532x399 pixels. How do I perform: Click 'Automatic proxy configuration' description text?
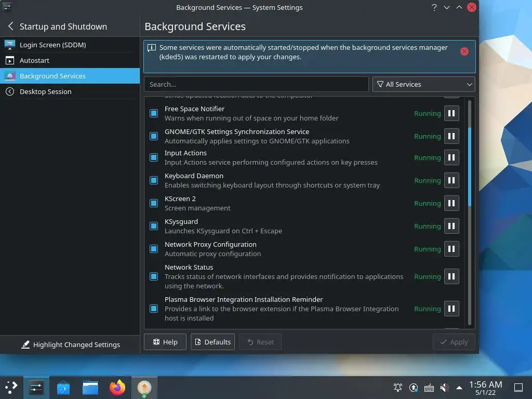212,254
